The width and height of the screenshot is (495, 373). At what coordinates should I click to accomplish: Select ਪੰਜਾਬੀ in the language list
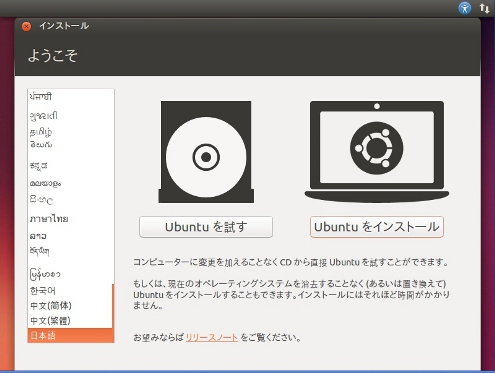(70, 97)
